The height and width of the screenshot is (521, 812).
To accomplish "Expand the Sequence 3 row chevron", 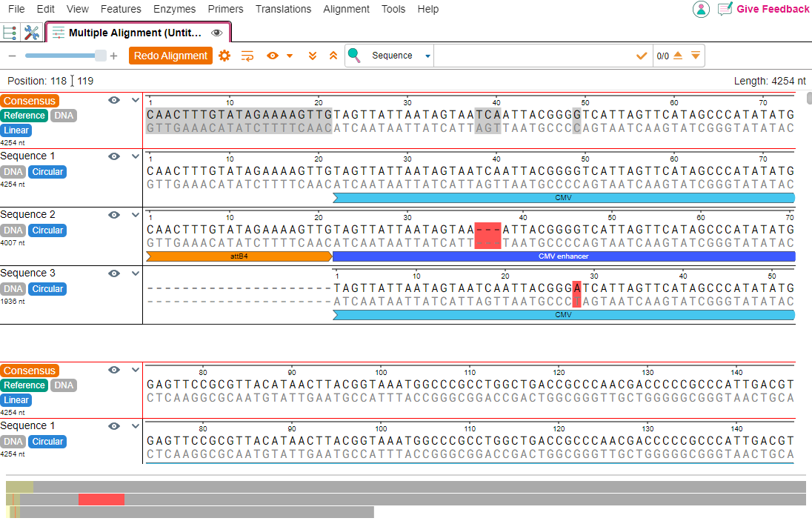I will [135, 273].
